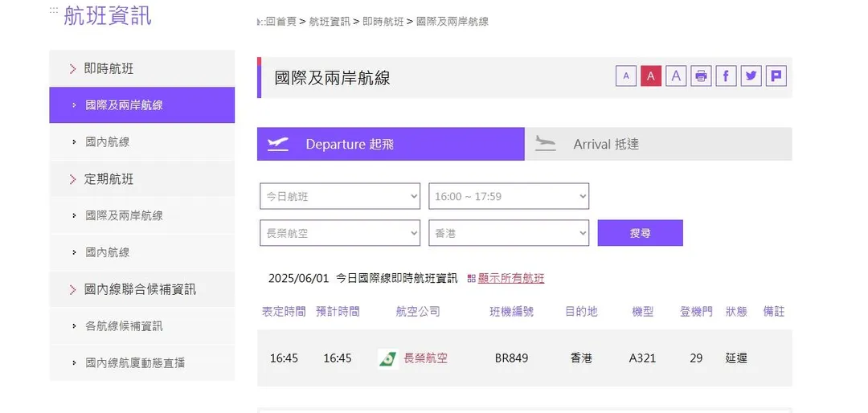Click the 香港 destination cell in table
868x413 pixels.
coord(581,358)
